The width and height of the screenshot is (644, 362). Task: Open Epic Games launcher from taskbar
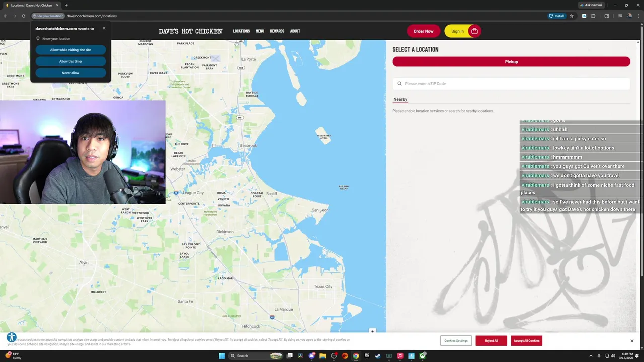click(x=367, y=356)
